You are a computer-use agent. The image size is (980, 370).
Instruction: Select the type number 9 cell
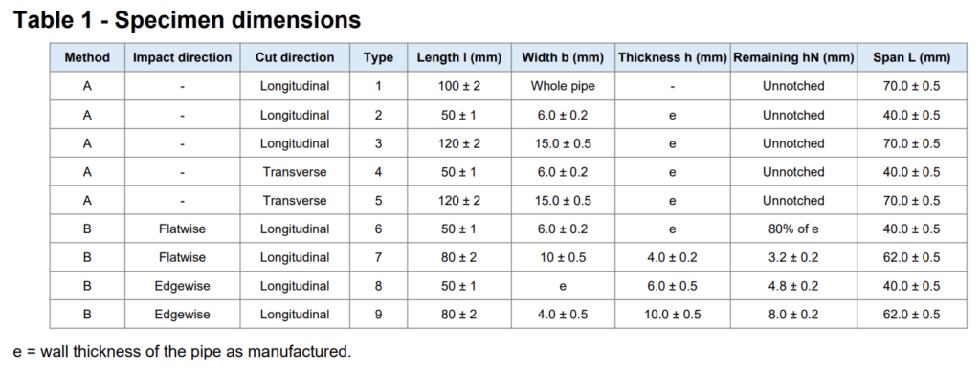[378, 315]
